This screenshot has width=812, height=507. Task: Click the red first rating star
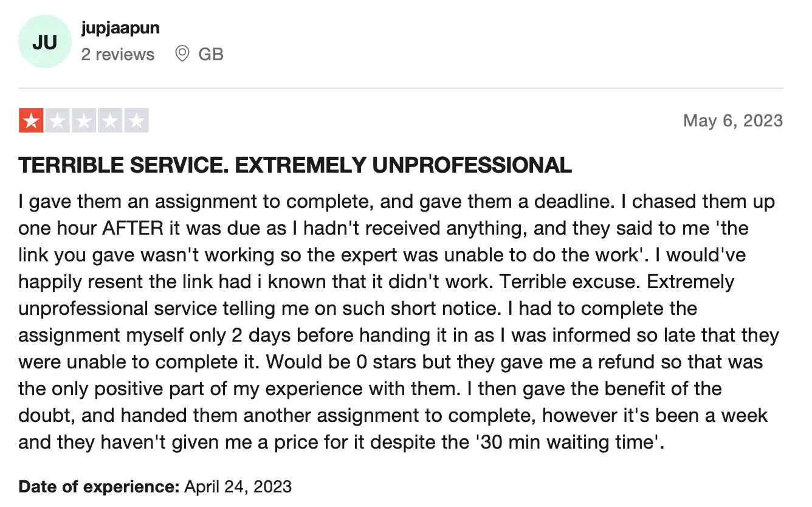30,120
